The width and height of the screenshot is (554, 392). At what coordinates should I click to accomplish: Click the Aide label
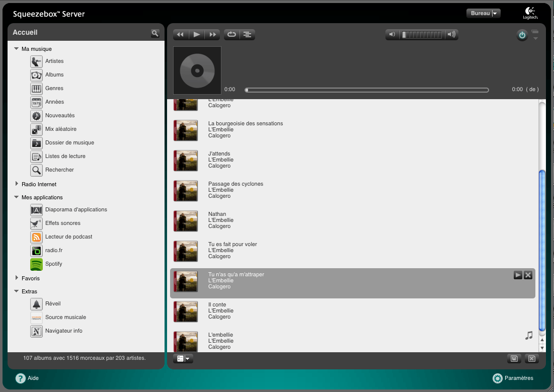pos(33,378)
